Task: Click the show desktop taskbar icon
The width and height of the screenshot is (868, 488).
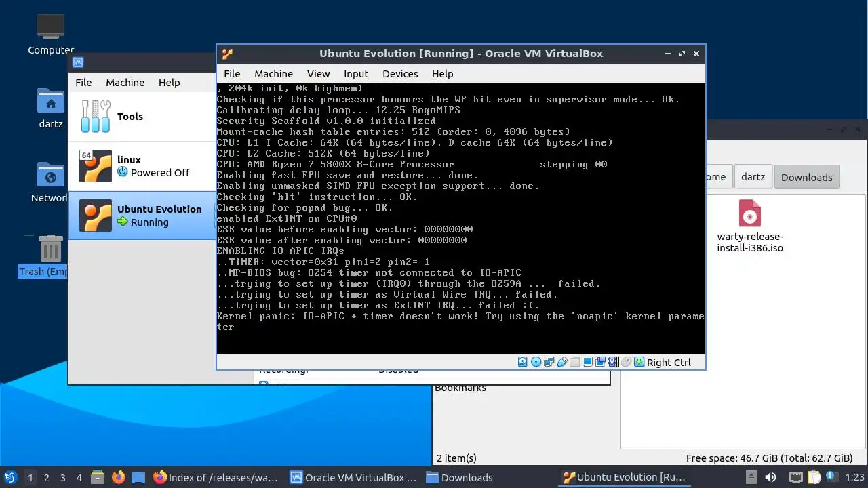Action: tap(138, 477)
